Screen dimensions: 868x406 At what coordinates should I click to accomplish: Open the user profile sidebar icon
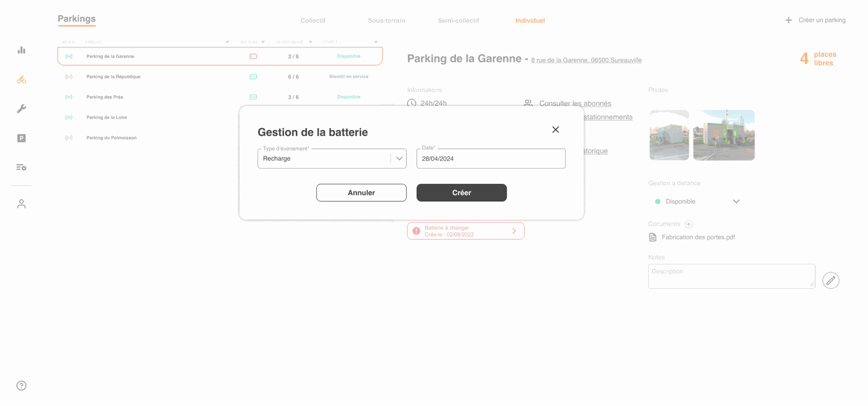click(x=21, y=204)
